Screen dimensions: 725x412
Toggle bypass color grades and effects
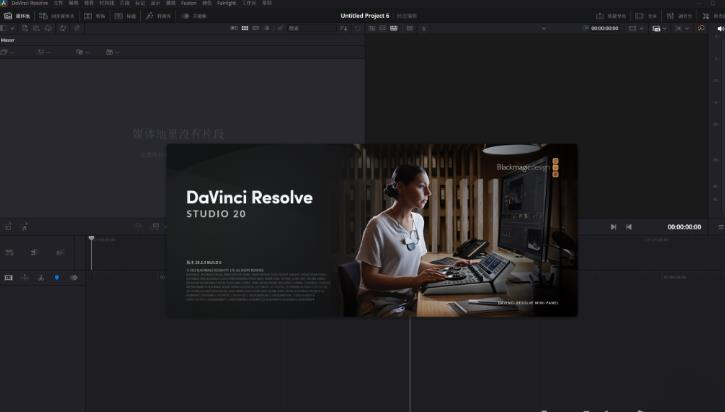click(701, 28)
